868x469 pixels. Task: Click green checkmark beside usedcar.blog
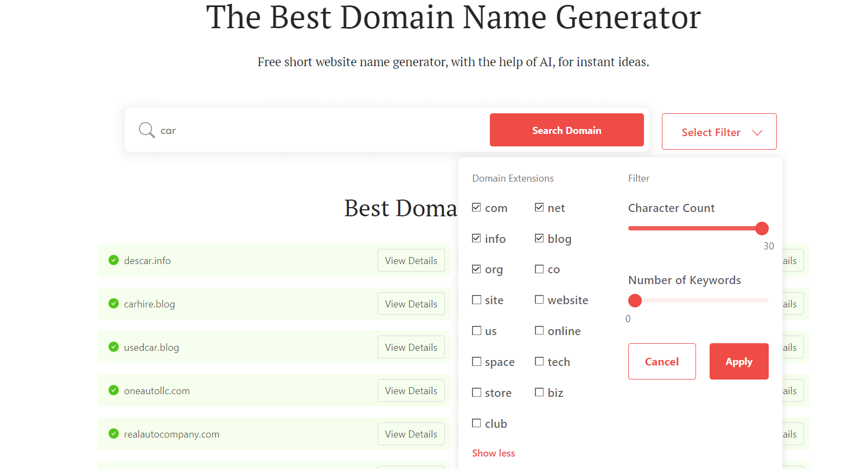click(x=113, y=347)
